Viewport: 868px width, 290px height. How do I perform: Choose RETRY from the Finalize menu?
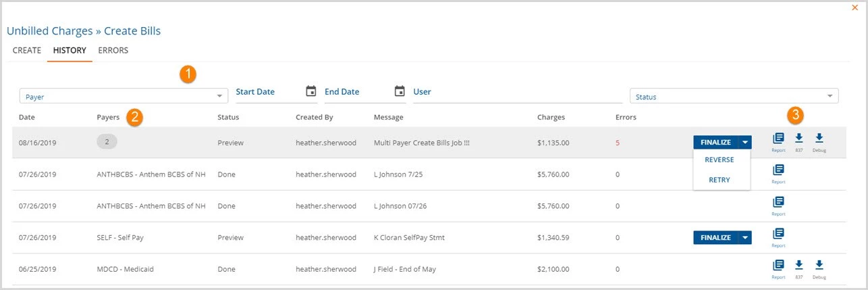[x=719, y=180]
